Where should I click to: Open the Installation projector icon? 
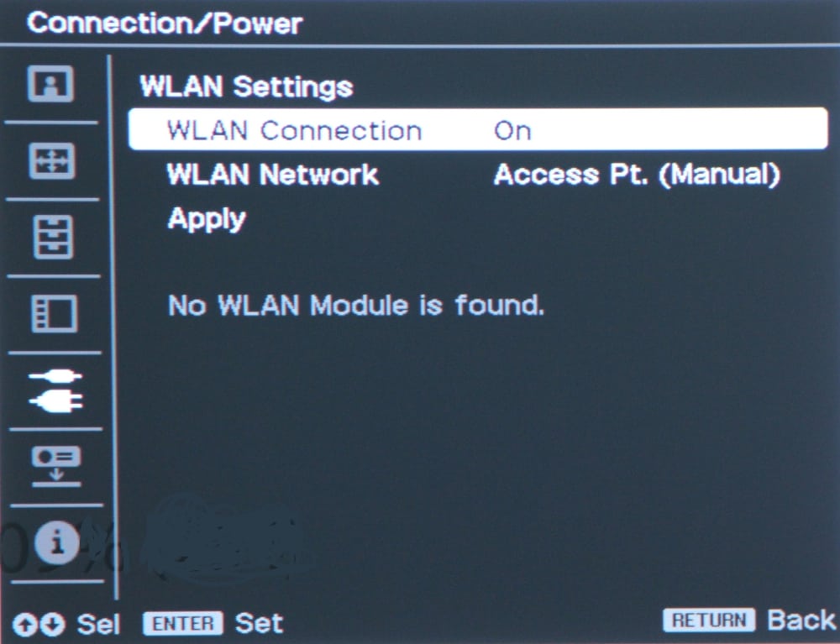click(56, 466)
